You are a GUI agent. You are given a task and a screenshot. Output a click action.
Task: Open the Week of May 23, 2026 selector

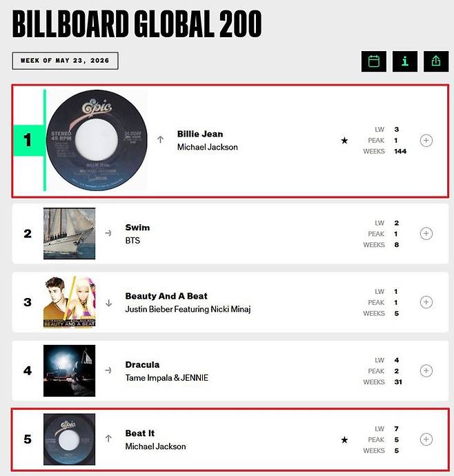(66, 61)
